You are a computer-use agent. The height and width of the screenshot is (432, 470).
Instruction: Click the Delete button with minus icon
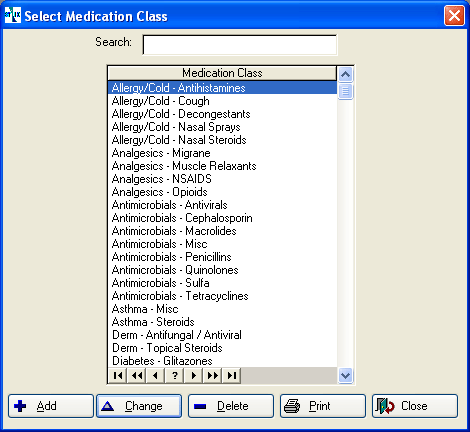click(231, 406)
